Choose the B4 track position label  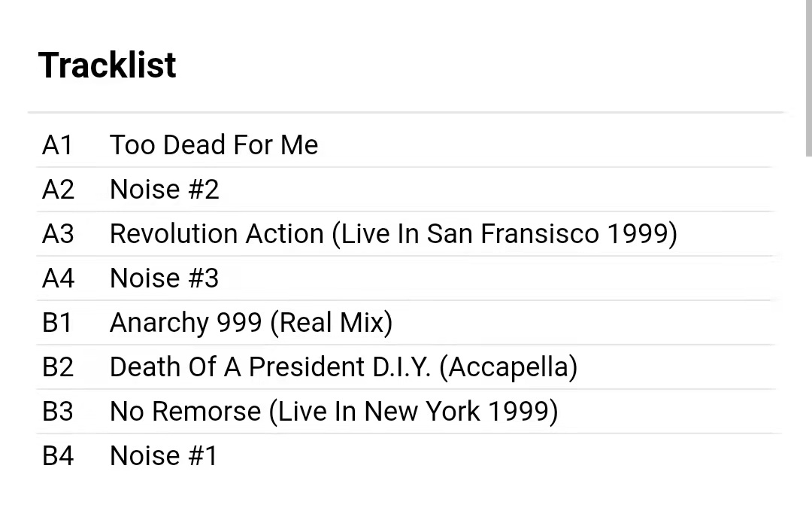[58, 455]
